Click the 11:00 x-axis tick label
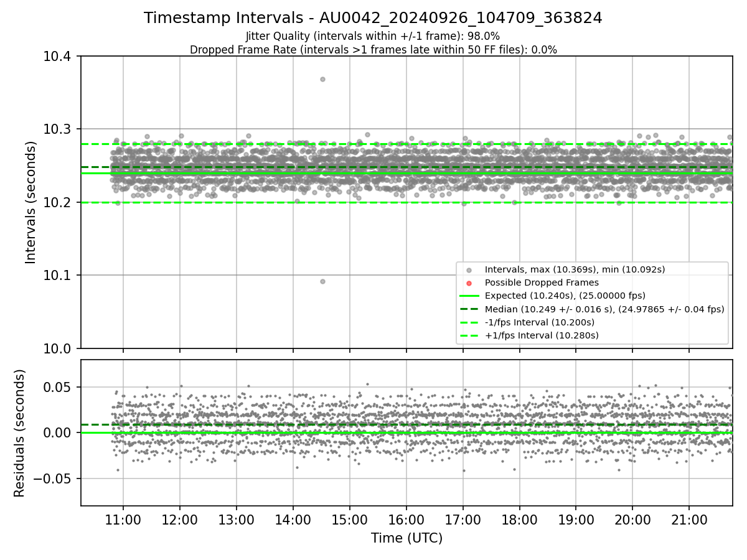 pyautogui.click(x=123, y=519)
